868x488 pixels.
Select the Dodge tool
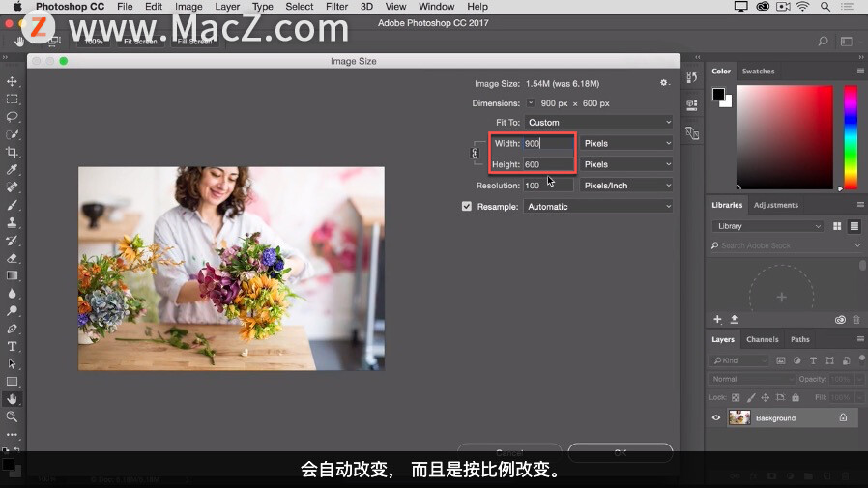coord(12,311)
